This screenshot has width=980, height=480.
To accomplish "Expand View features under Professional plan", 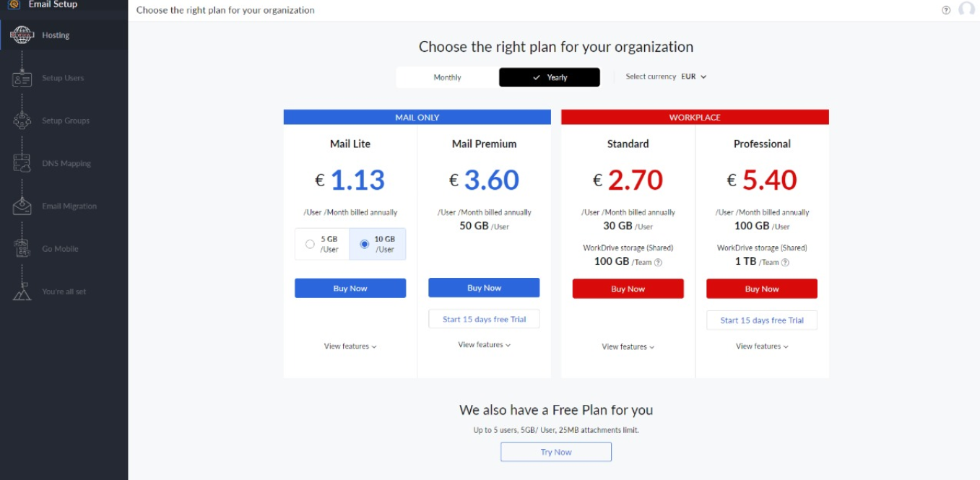I will (762, 346).
